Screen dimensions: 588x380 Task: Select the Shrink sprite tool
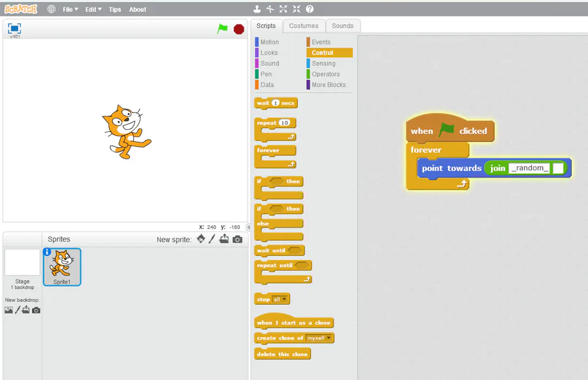tap(296, 9)
